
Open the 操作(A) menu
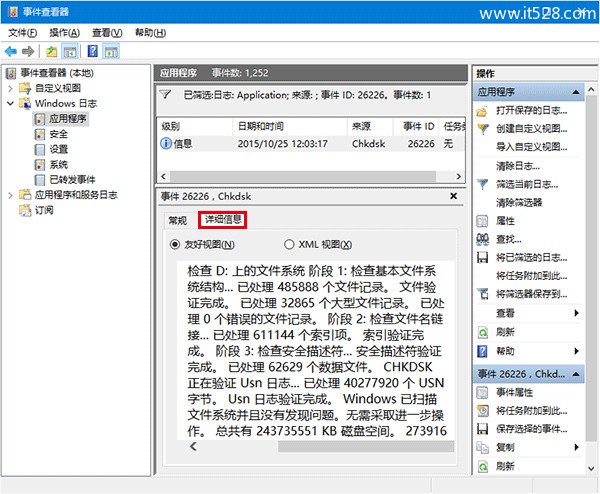coord(64,33)
